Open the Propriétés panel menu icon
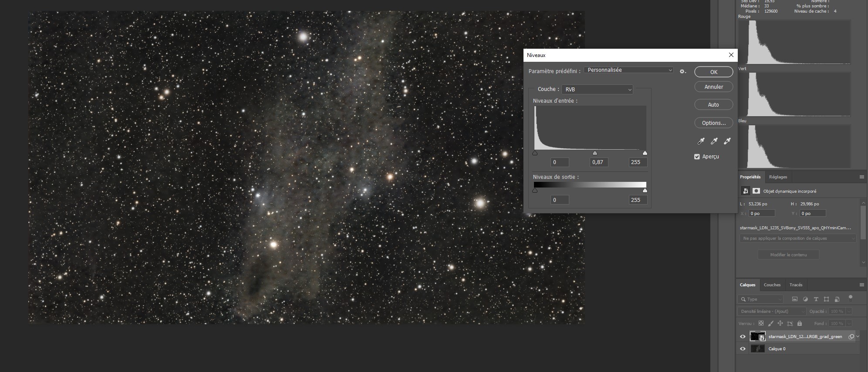 (861, 177)
